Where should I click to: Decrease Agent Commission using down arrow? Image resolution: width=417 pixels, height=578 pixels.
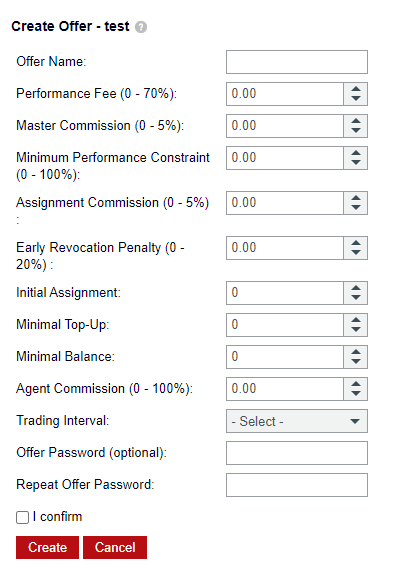[356, 394]
